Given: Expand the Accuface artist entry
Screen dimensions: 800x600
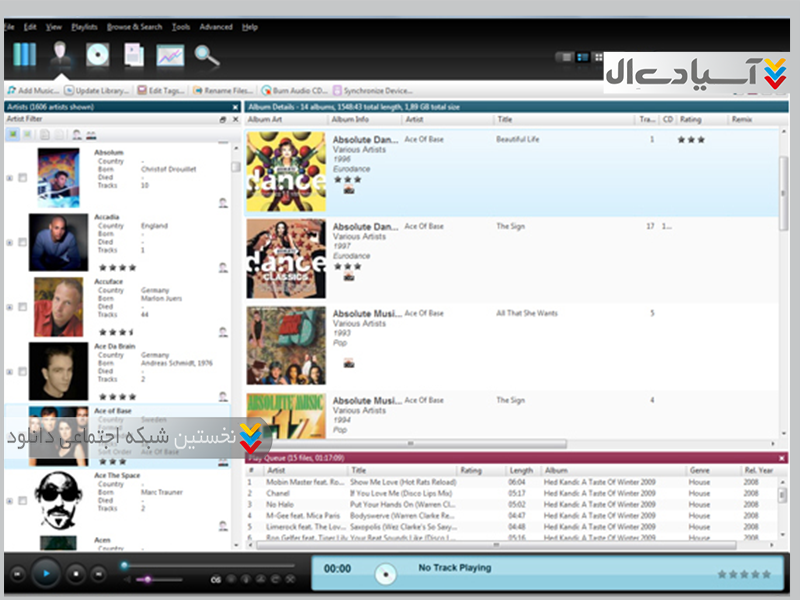Looking at the screenshot, I should 10,307.
